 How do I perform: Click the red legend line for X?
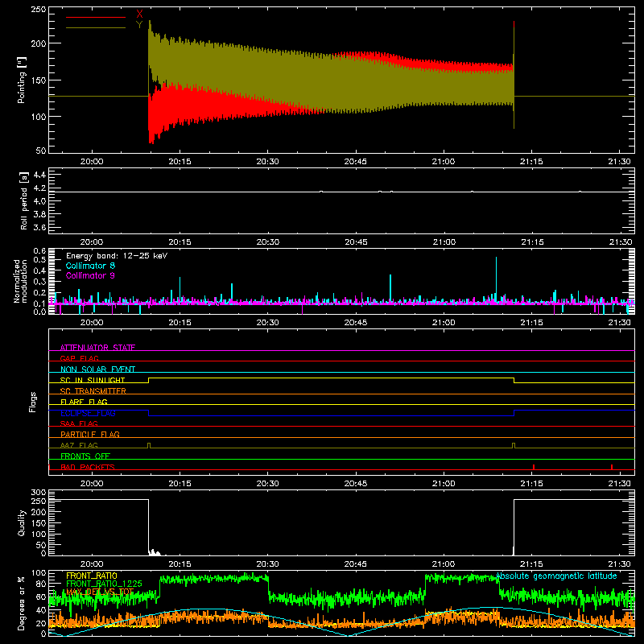(x=96, y=17)
